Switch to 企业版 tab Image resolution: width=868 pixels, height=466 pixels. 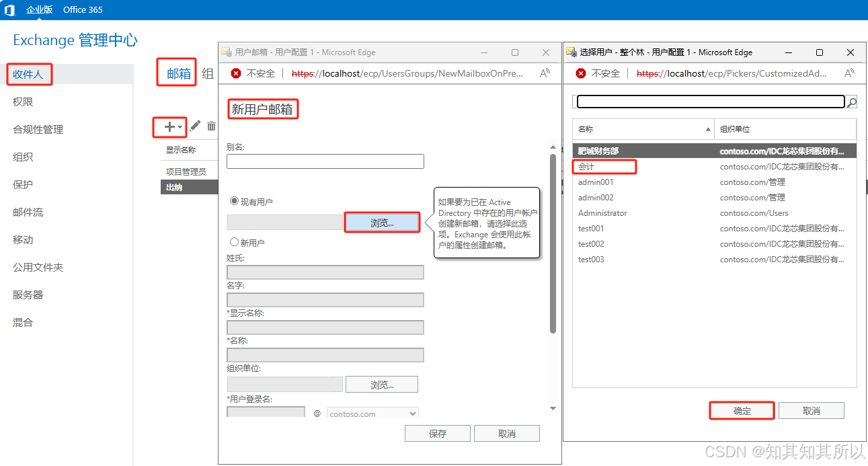39,9
